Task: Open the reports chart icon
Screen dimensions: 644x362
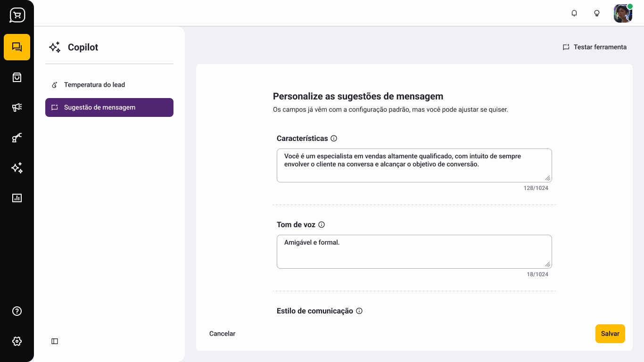Action: [x=17, y=198]
